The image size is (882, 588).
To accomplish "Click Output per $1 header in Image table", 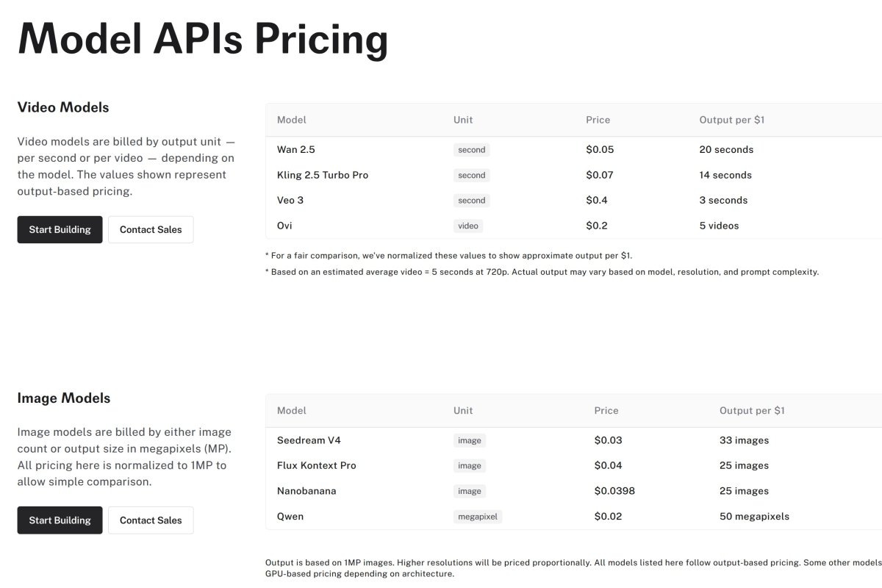I will tap(752, 411).
